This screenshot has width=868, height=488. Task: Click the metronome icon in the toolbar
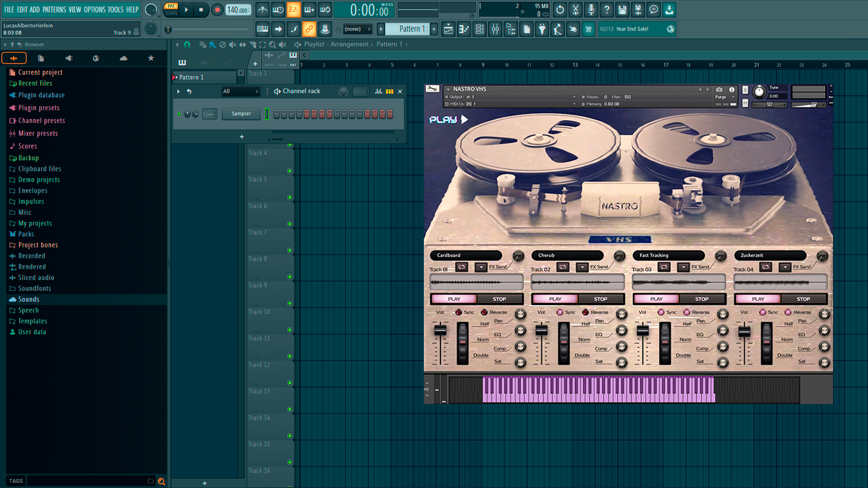point(262,10)
